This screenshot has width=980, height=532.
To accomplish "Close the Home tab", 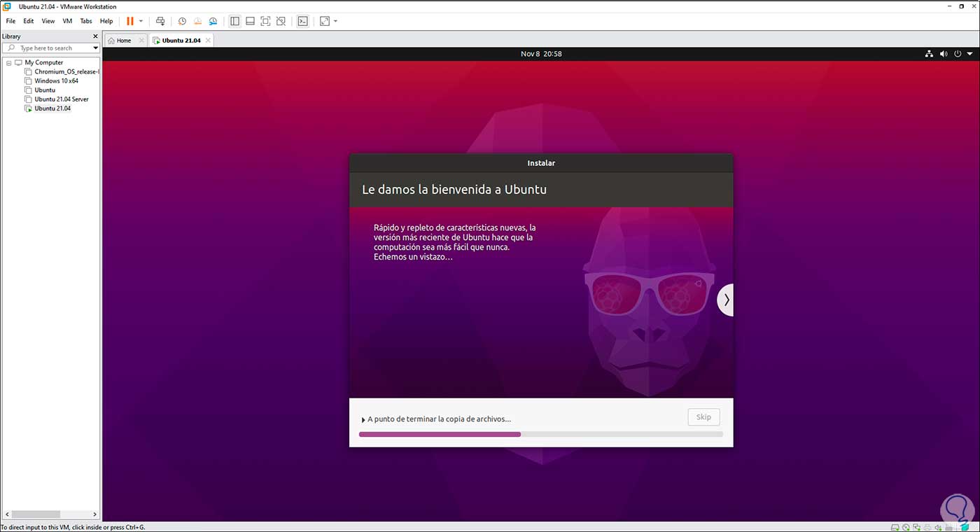I will click(x=141, y=41).
